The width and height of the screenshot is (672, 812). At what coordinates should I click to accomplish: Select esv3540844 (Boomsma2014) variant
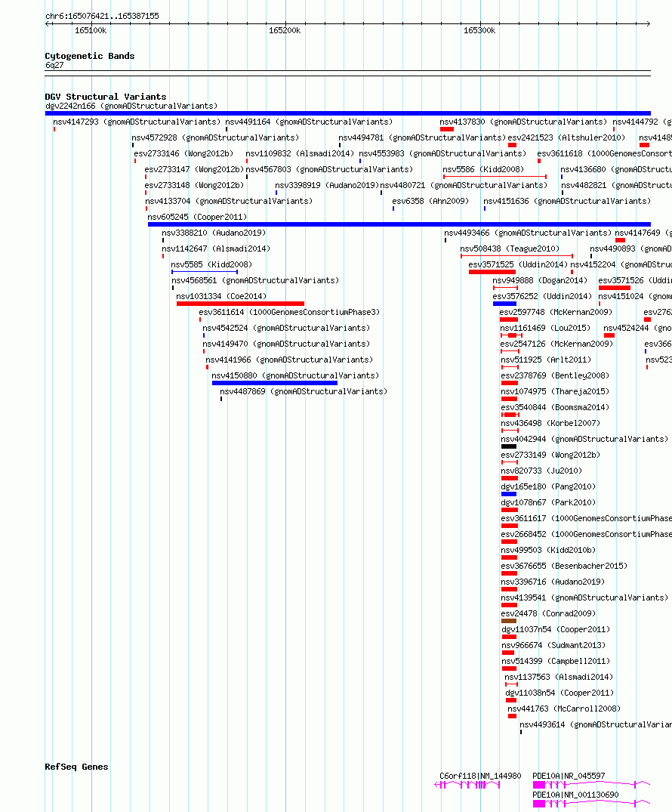pyautogui.click(x=555, y=408)
